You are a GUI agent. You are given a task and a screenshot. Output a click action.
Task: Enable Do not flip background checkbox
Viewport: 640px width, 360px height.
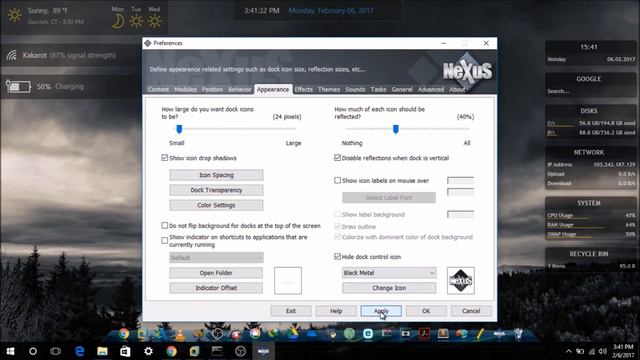164,225
